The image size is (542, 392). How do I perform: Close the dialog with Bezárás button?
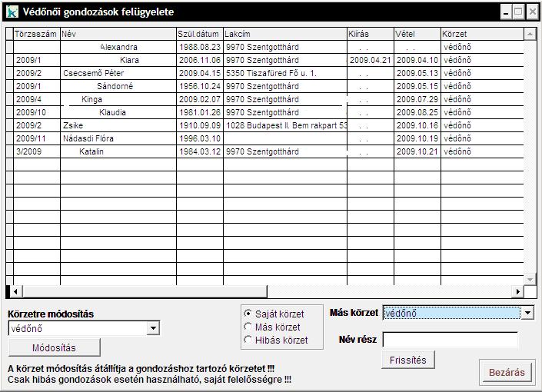(506, 372)
